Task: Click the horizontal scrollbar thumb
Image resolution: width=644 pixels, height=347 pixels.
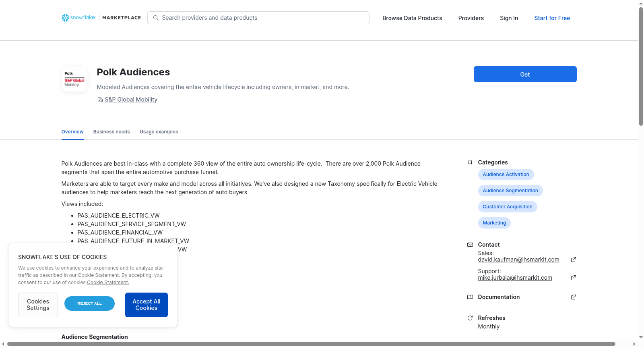Action: [x=311, y=344]
